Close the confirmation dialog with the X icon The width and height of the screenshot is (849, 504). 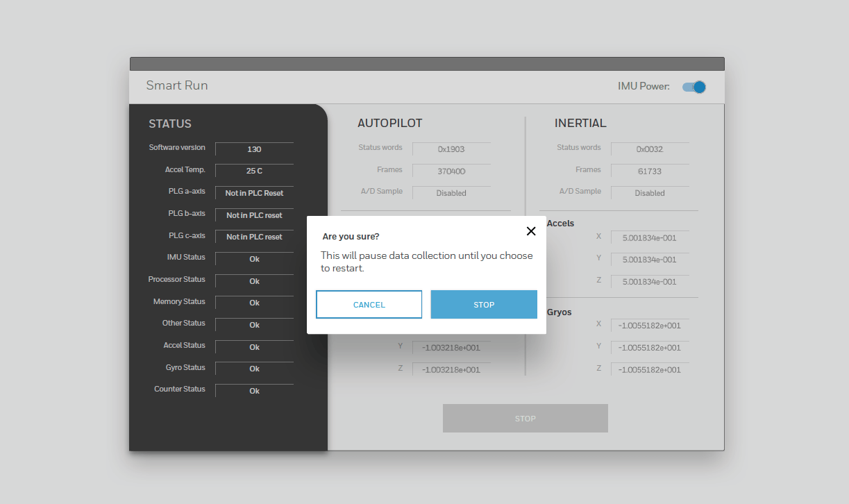pos(531,231)
